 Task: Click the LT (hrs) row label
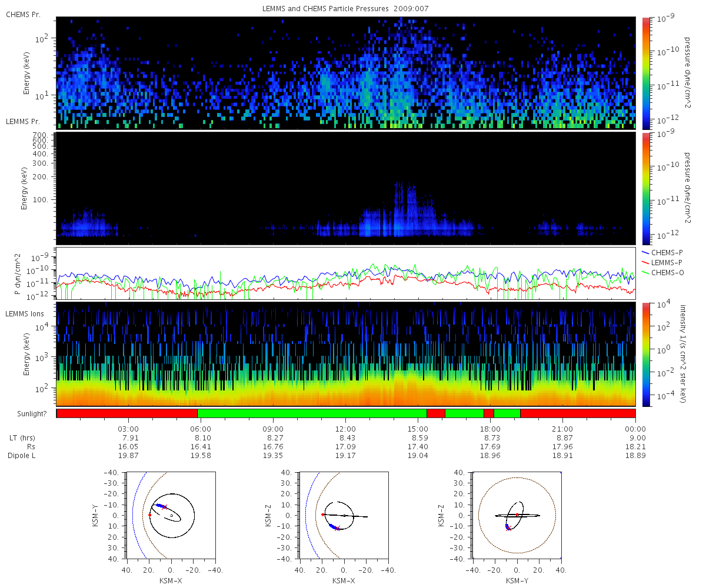coord(24,438)
